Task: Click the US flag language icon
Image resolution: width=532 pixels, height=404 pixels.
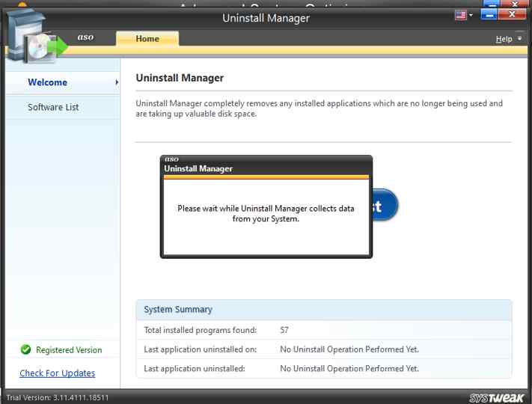Action: click(x=460, y=15)
